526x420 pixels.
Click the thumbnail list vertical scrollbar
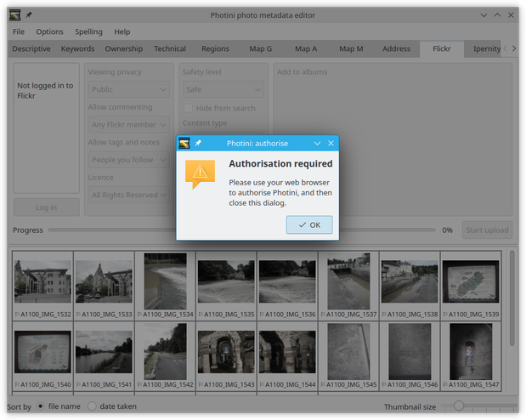(x=512, y=298)
